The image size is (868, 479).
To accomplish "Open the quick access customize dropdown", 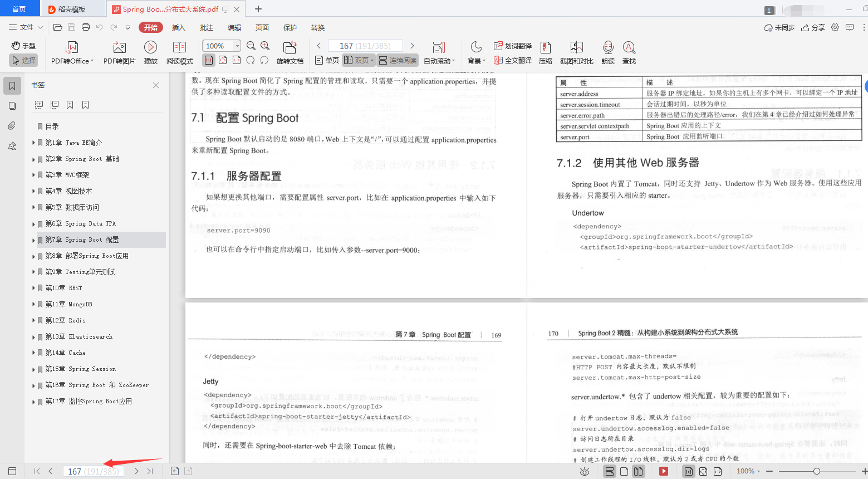I will pyautogui.click(x=127, y=27).
